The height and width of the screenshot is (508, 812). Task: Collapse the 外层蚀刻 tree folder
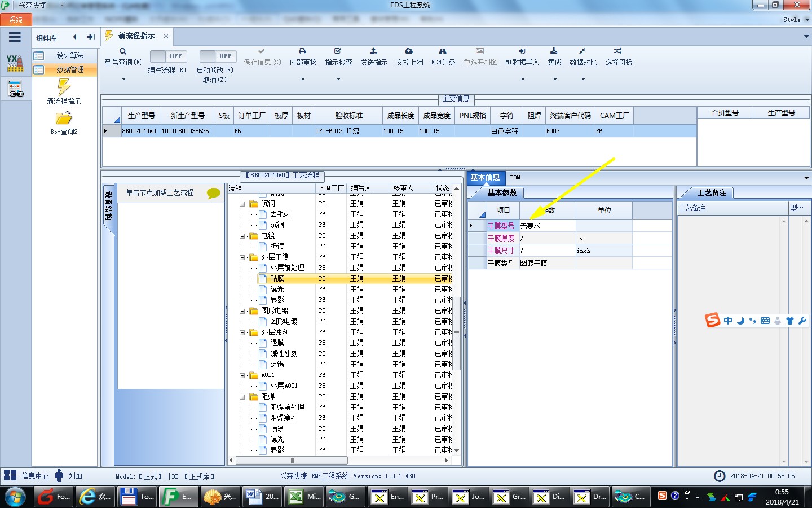point(242,332)
